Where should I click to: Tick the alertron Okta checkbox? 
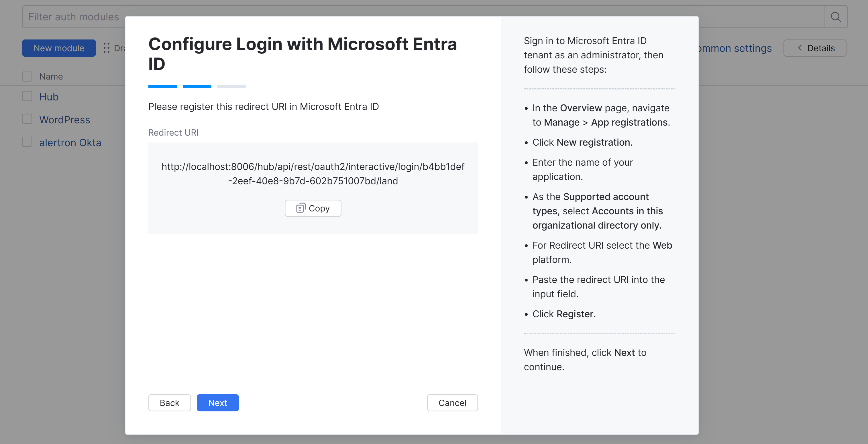tap(27, 142)
